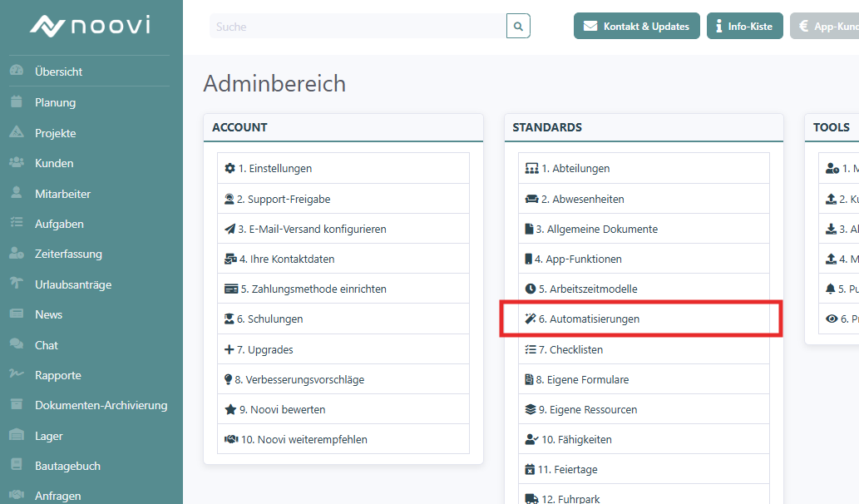Open 4. Ihre Kontaktdaten
Screen dimensions: 859x504
(343, 259)
